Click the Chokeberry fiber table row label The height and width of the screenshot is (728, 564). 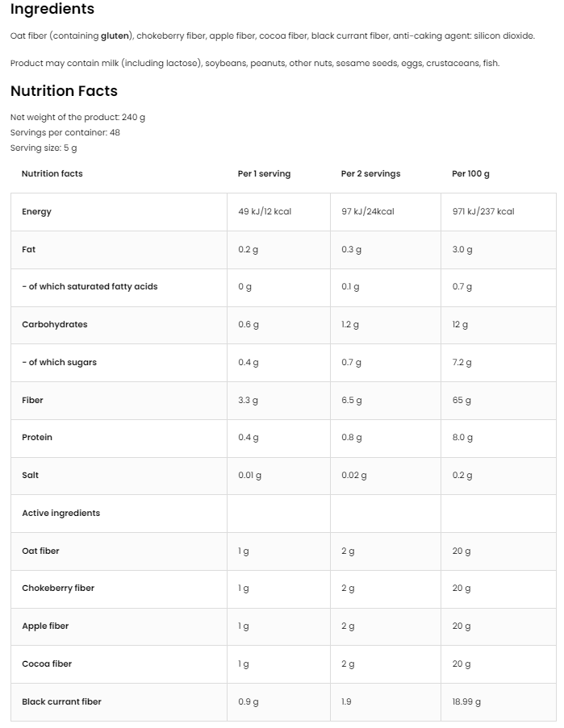[58, 589]
